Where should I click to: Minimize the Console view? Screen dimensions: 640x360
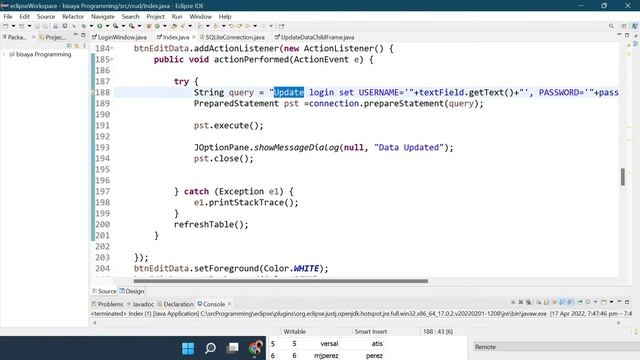point(619,302)
